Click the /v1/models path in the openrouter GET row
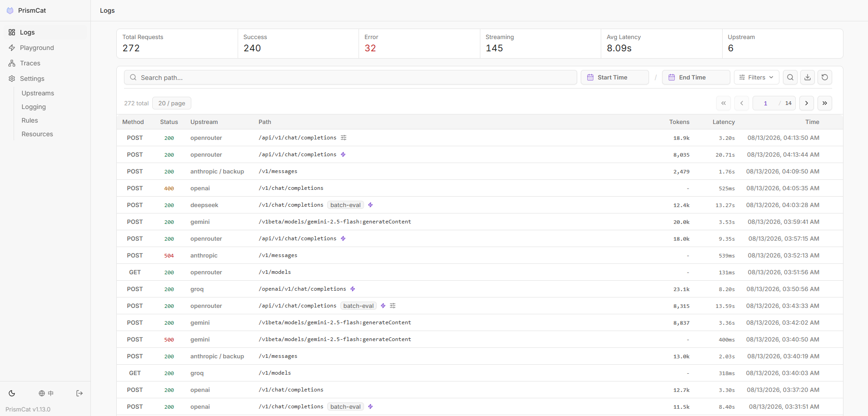868x416 pixels. (275, 272)
